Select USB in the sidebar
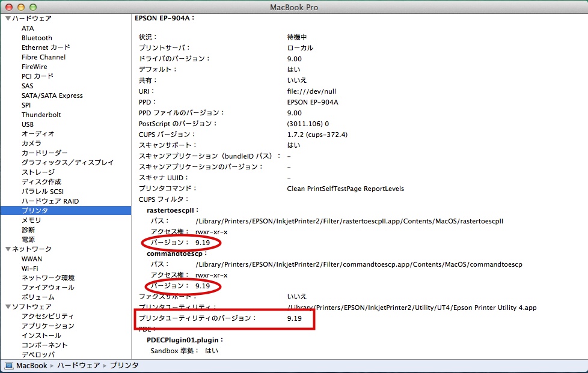Screen dimensions: 588x373 (28, 124)
